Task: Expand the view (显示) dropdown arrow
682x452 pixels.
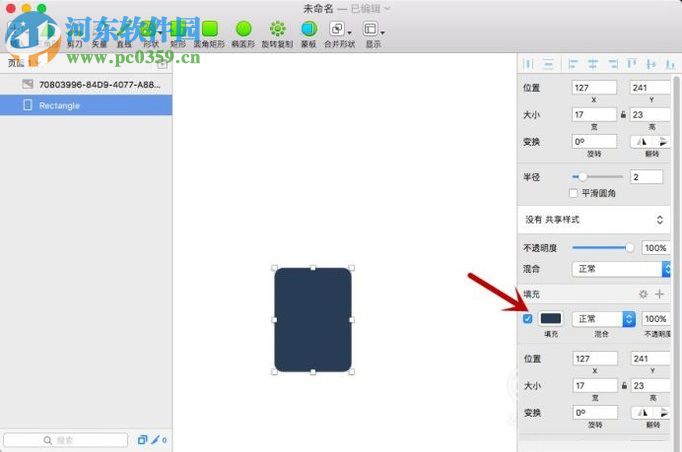Action: pos(382,33)
